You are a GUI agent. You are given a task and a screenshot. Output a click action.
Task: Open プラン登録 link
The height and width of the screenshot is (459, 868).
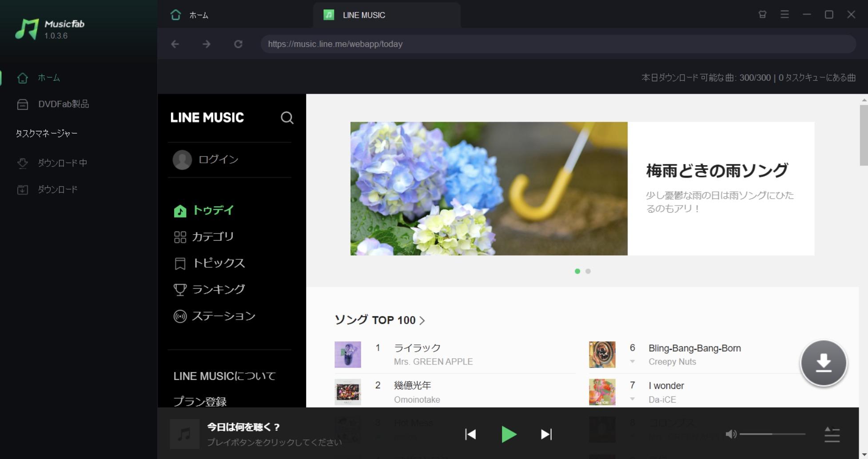(200, 401)
